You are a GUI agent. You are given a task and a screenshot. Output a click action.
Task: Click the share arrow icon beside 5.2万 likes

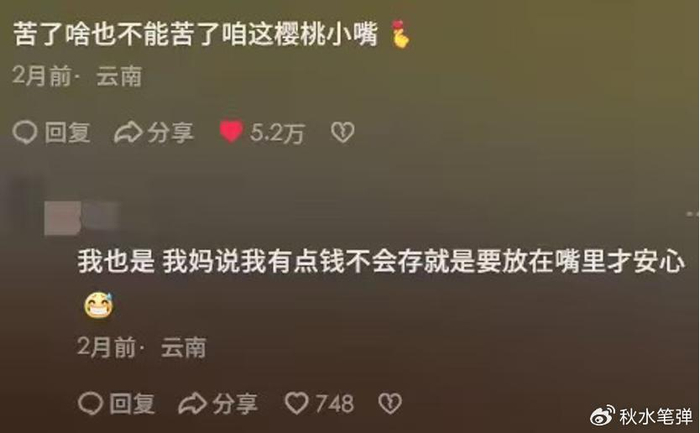click(128, 133)
